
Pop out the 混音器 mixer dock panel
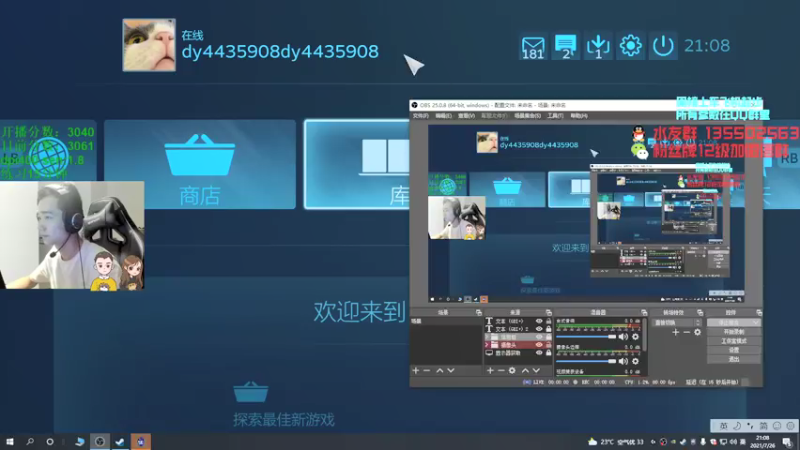point(644,312)
